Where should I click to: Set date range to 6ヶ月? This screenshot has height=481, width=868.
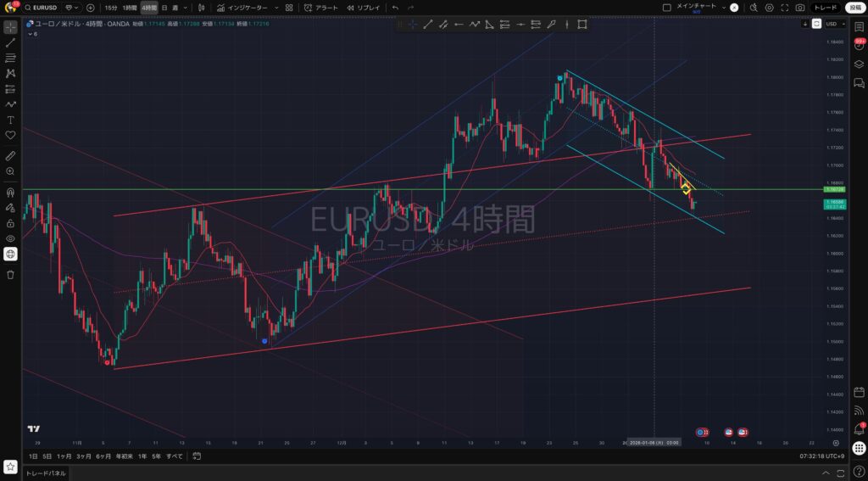[x=103, y=456]
